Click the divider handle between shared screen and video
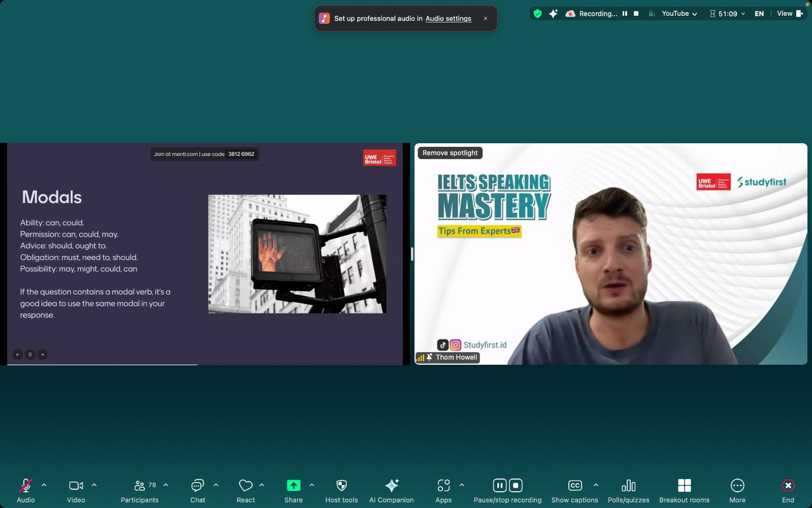 (412, 254)
